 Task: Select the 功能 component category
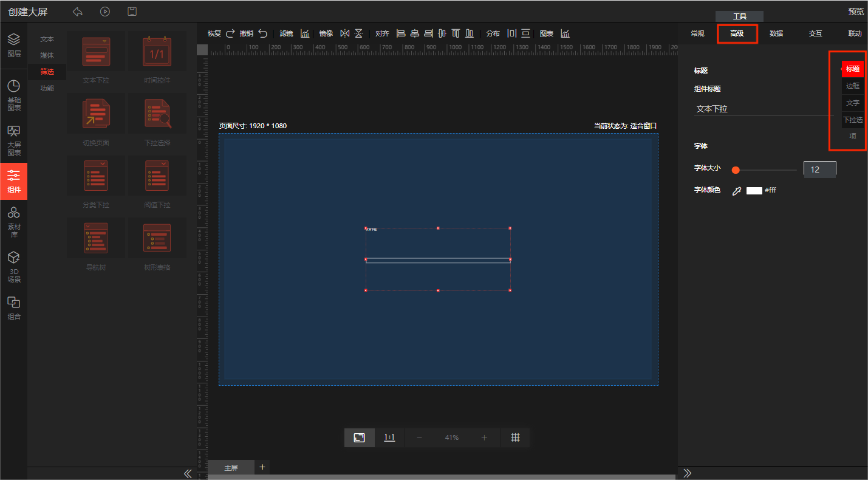click(47, 88)
